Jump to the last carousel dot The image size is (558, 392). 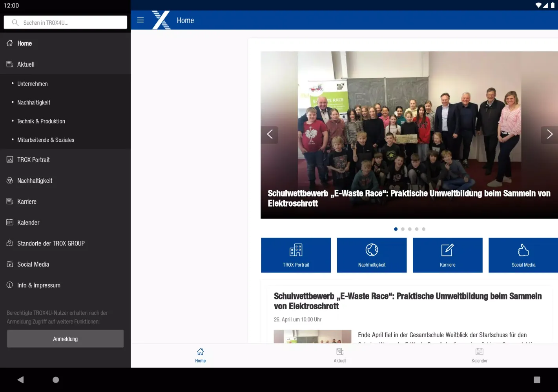pos(424,229)
